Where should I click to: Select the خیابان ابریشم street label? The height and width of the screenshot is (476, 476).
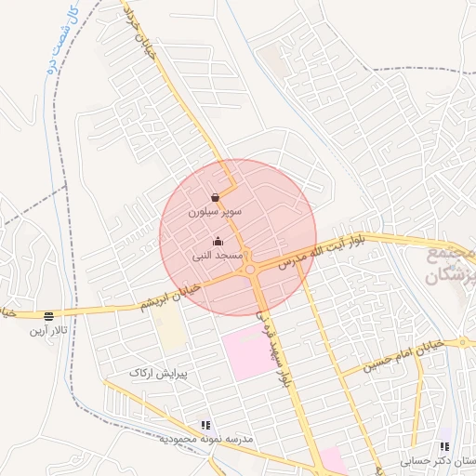[x=170, y=297]
